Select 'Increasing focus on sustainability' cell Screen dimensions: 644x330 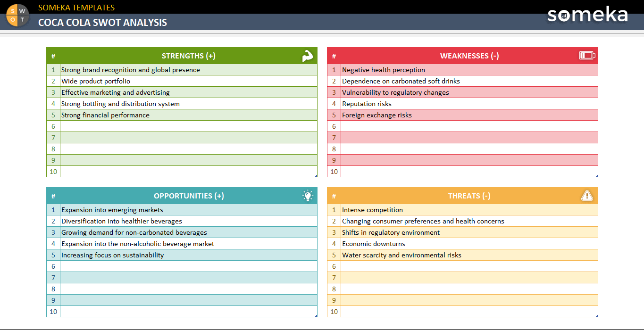point(189,255)
